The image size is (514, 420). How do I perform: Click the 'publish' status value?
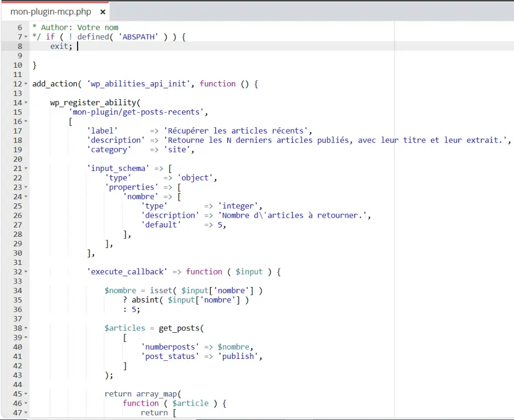click(238, 356)
